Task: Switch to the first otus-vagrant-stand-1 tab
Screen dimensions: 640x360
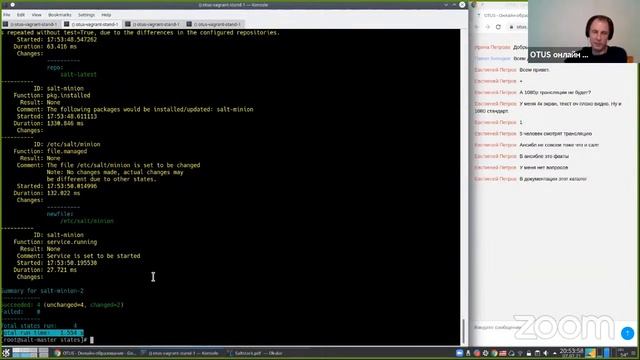Action: tap(31, 24)
